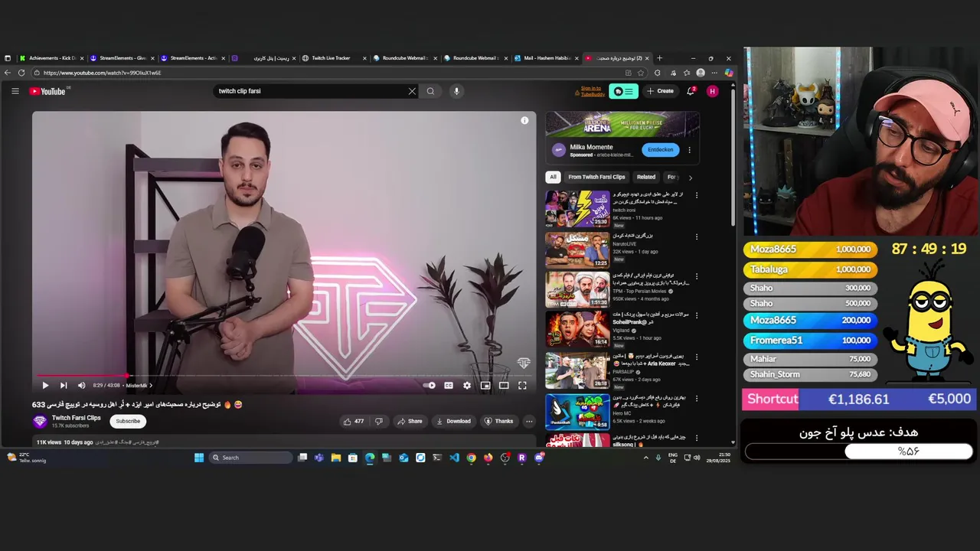This screenshot has width=980, height=551.
Task: Select the All filter chip
Action: click(x=553, y=177)
